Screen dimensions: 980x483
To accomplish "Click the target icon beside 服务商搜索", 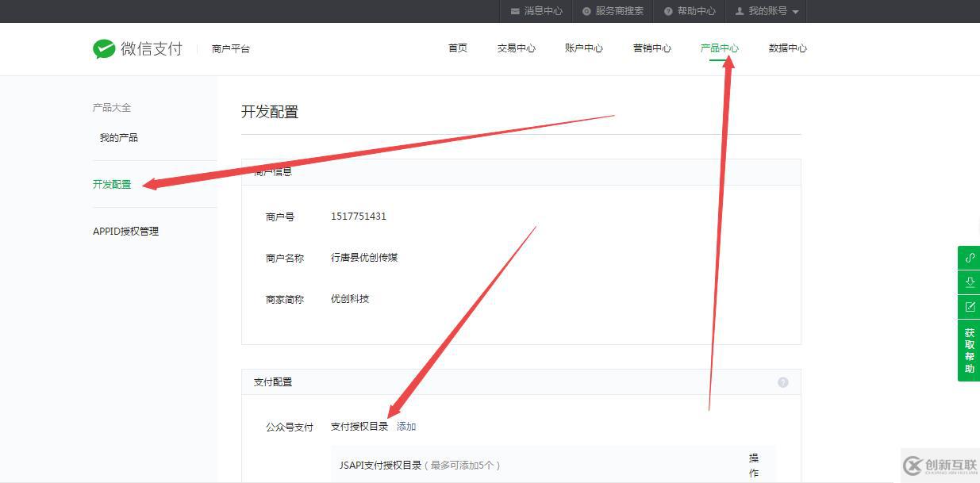I will click(x=585, y=11).
